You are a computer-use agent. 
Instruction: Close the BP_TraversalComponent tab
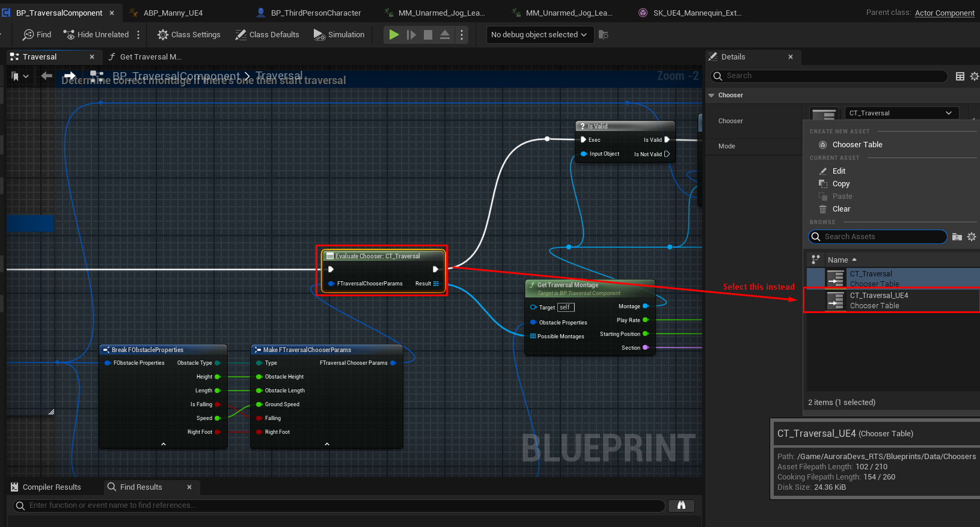[x=112, y=13]
